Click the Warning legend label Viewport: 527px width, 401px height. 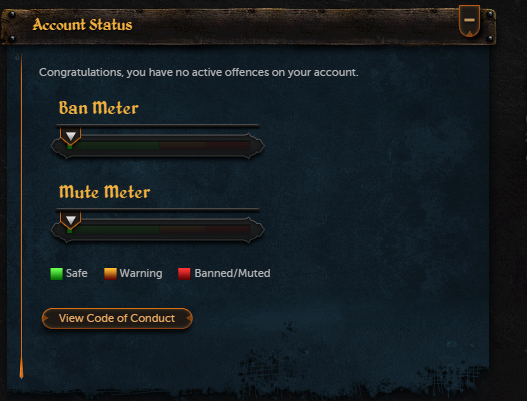pos(141,274)
